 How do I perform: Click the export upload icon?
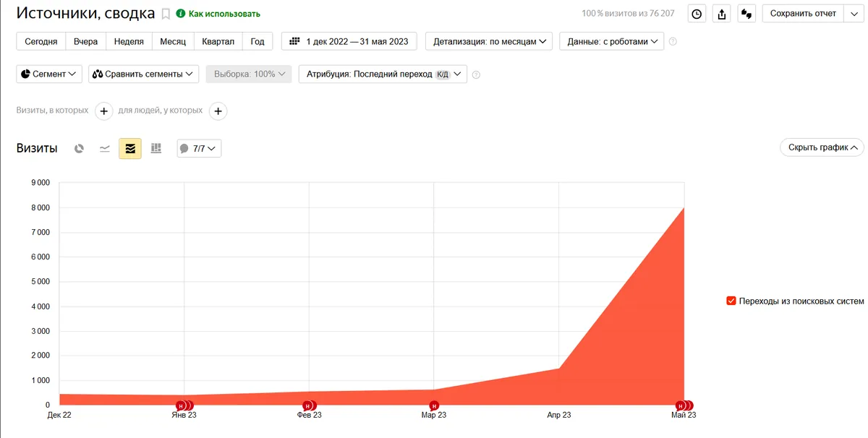pos(721,14)
